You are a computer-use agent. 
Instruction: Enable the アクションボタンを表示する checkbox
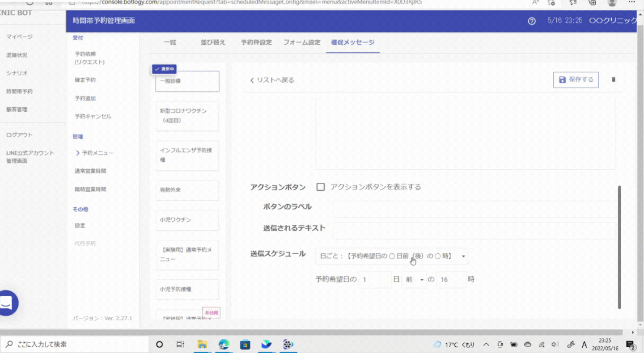(x=320, y=187)
